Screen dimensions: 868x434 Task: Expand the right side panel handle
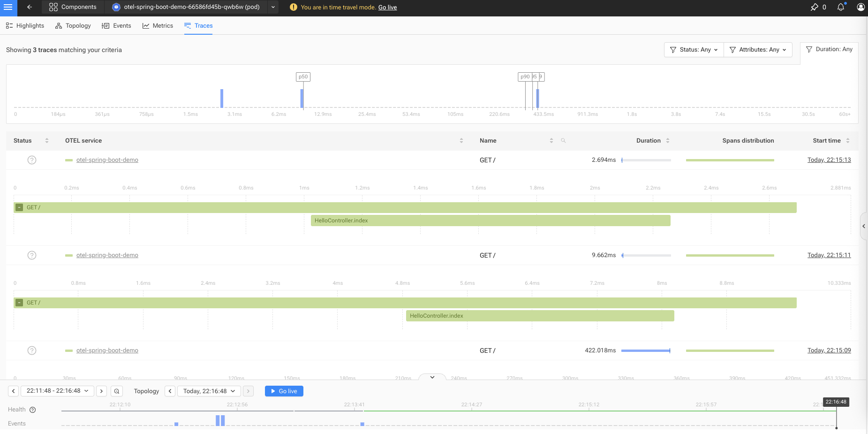(864, 226)
